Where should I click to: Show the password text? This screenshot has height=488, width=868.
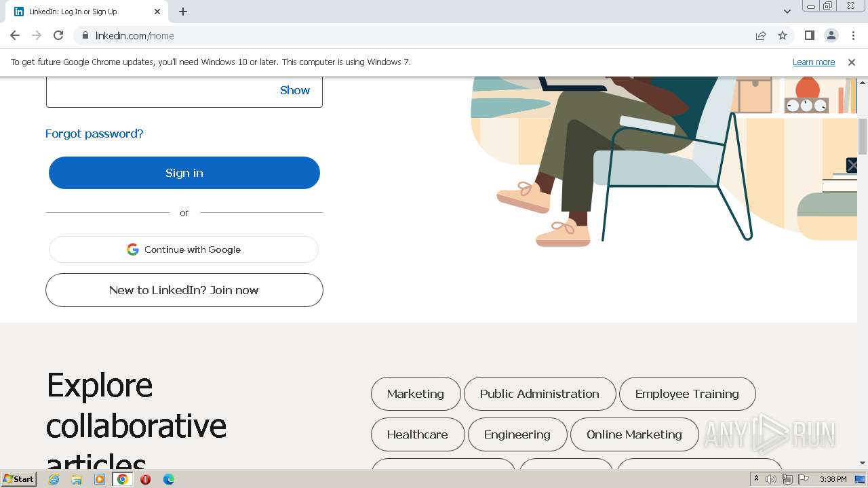pos(295,90)
